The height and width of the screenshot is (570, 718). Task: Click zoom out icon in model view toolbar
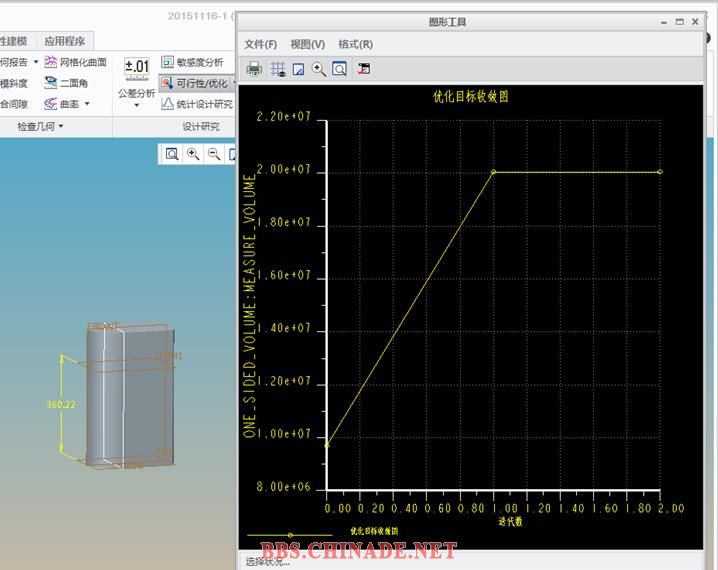(214, 154)
